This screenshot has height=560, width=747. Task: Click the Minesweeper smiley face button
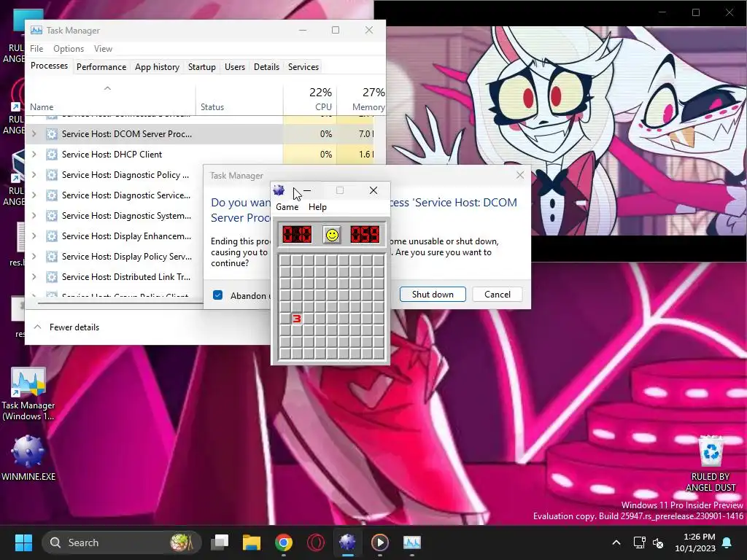pos(332,235)
